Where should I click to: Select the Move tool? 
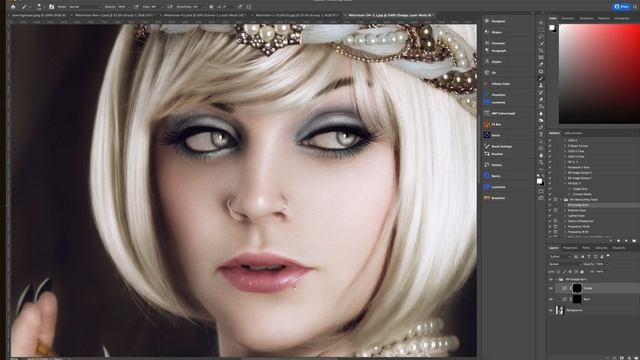[x=541, y=22]
